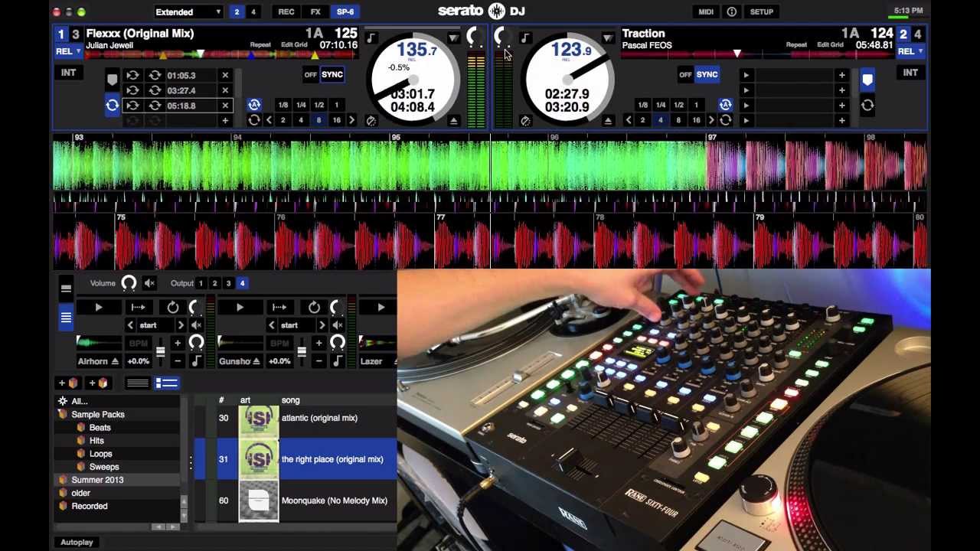Add new smart crate in library
The height and width of the screenshot is (551, 980).
pos(99,383)
